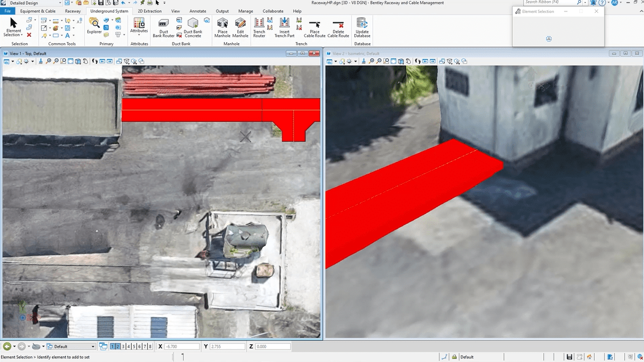This screenshot has width=644, height=362.
Task: Choose the Insert Trench Part tool
Action: coord(284,27)
